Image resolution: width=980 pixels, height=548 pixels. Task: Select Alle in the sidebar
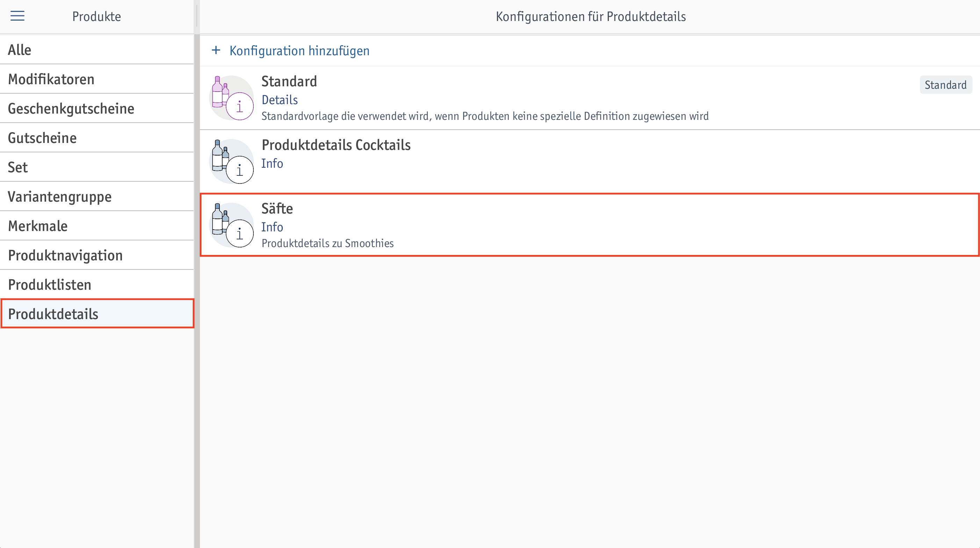click(x=97, y=50)
